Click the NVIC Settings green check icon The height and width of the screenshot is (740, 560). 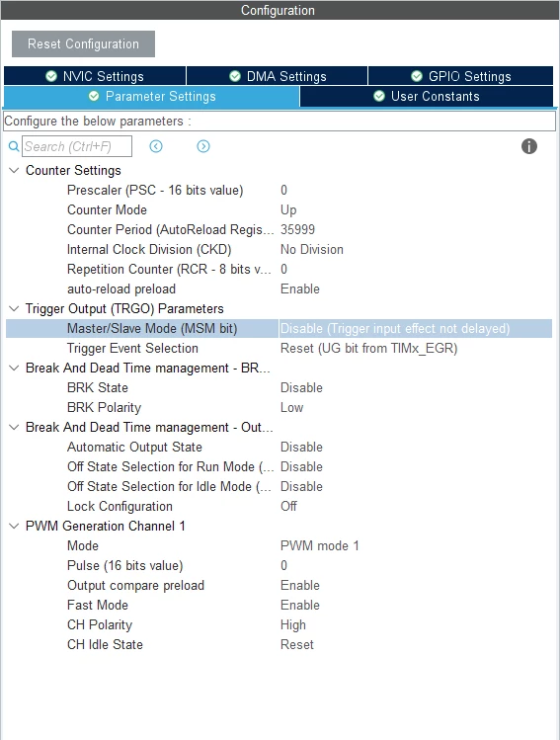point(51,76)
